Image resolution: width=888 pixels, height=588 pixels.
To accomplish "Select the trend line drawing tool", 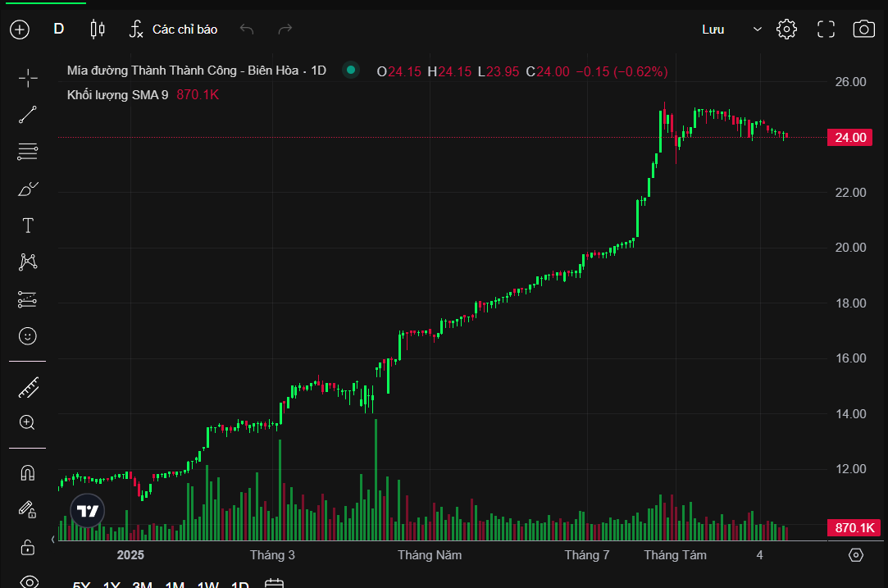I will pos(28,115).
